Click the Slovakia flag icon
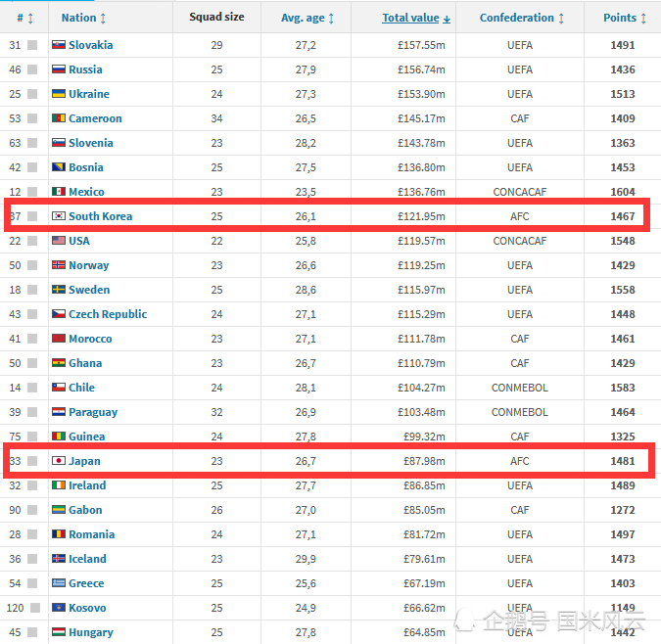Screen dimensions: 661x644 (x=59, y=45)
